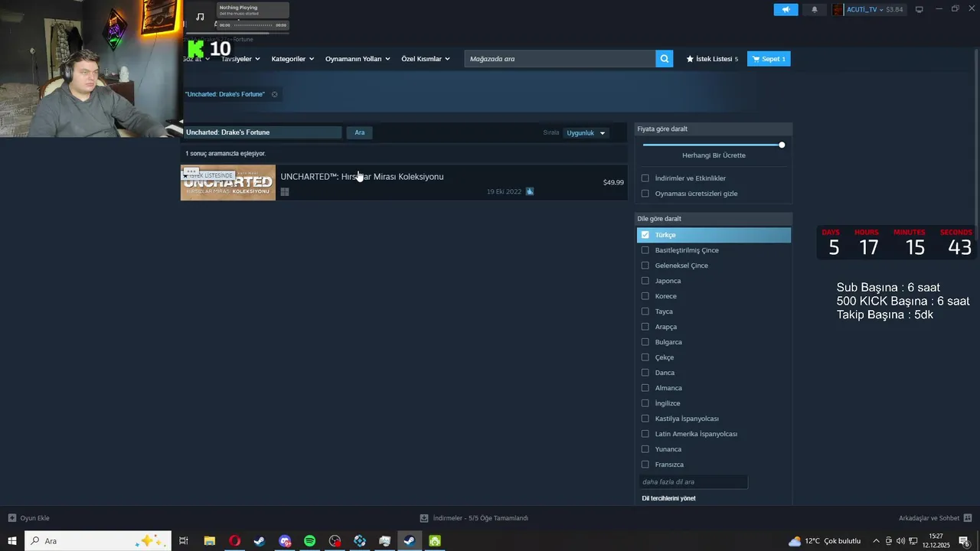Click Uncharted capsule thumbnail image

228,183
